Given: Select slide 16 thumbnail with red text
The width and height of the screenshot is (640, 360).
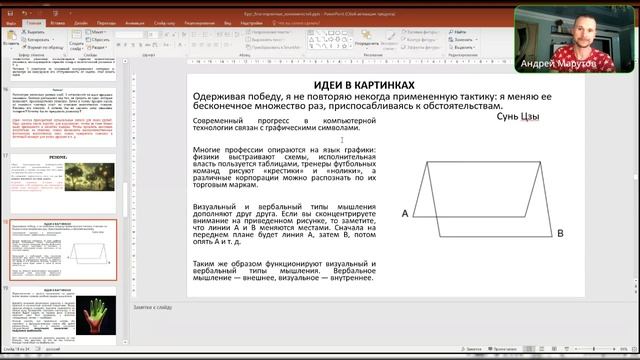Looking at the screenshot, I should click(63, 117).
